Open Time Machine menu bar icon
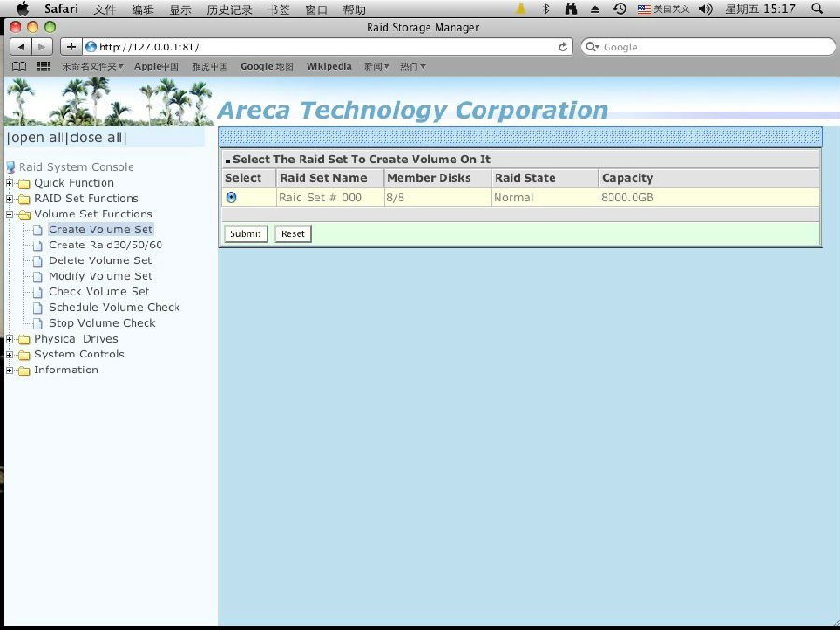 pyautogui.click(x=620, y=8)
